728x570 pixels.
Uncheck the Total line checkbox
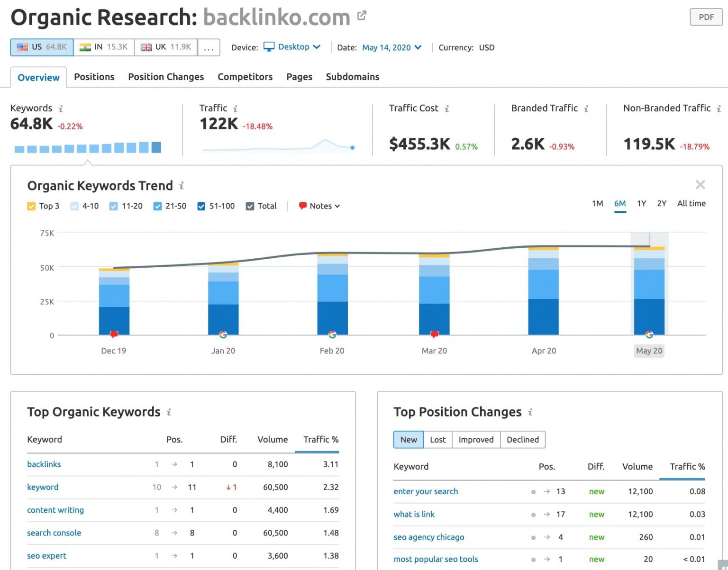coord(250,206)
